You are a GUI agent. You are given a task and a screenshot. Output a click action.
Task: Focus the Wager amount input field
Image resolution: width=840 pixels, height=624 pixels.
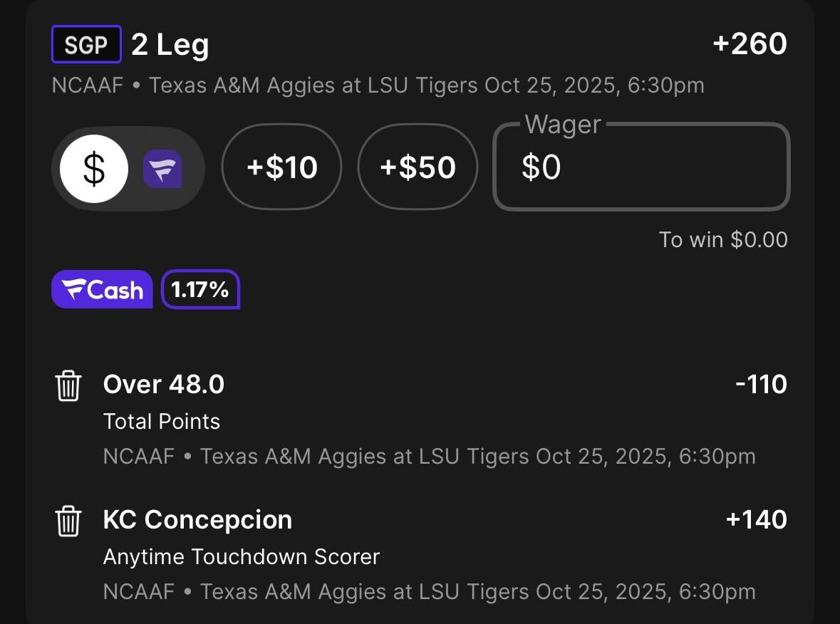[x=641, y=168]
